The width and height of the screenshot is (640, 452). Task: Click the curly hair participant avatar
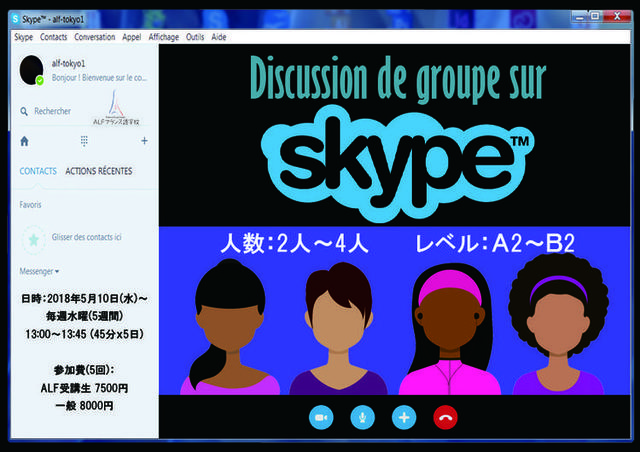pos(558,324)
